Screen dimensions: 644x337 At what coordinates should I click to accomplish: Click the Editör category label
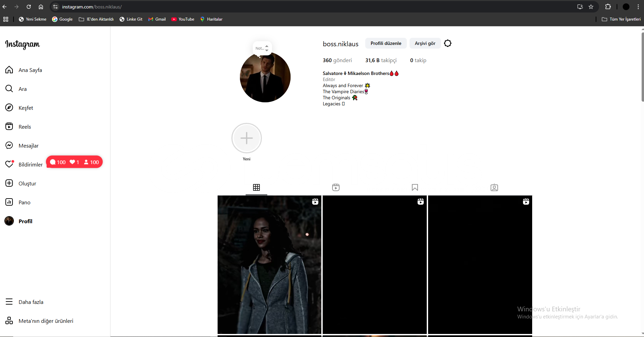coord(329,79)
